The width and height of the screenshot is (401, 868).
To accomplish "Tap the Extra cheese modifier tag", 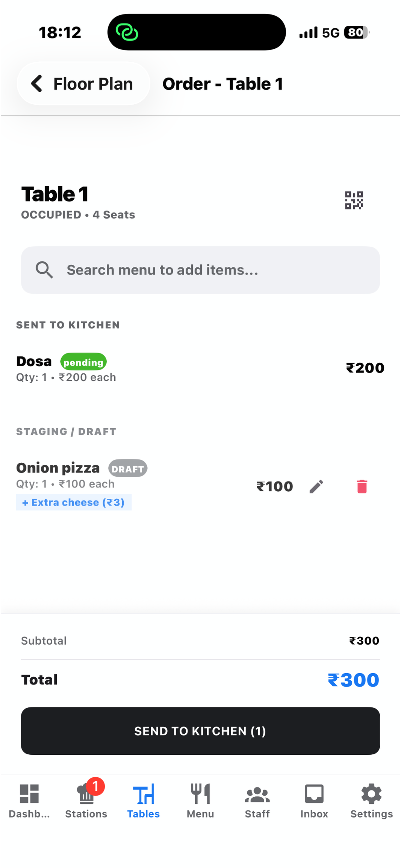I will click(74, 502).
